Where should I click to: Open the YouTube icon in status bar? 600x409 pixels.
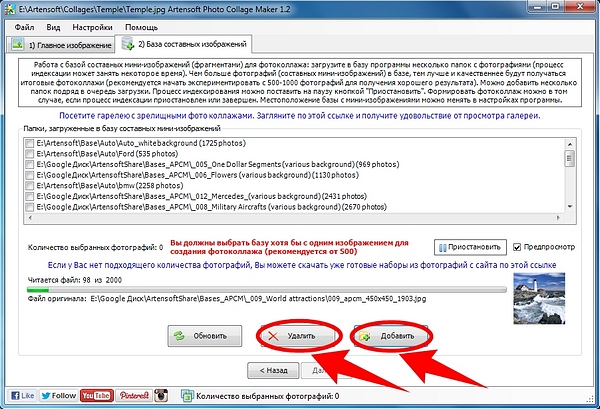[96, 395]
